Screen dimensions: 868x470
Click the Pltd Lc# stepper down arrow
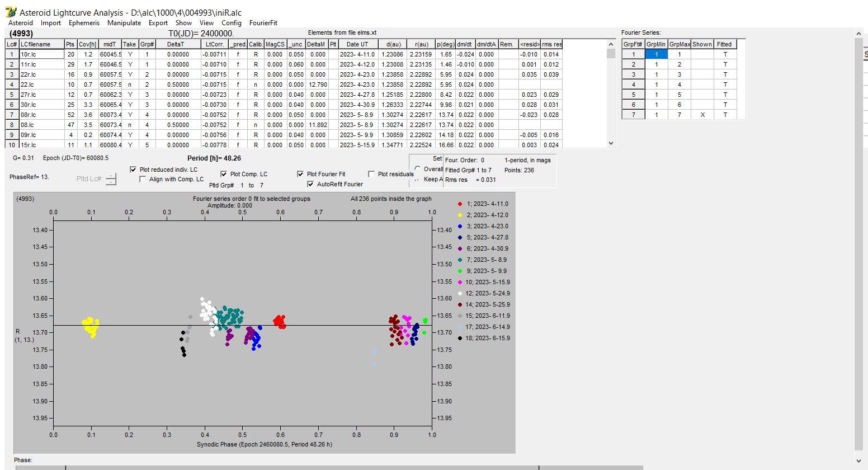[x=111, y=182]
